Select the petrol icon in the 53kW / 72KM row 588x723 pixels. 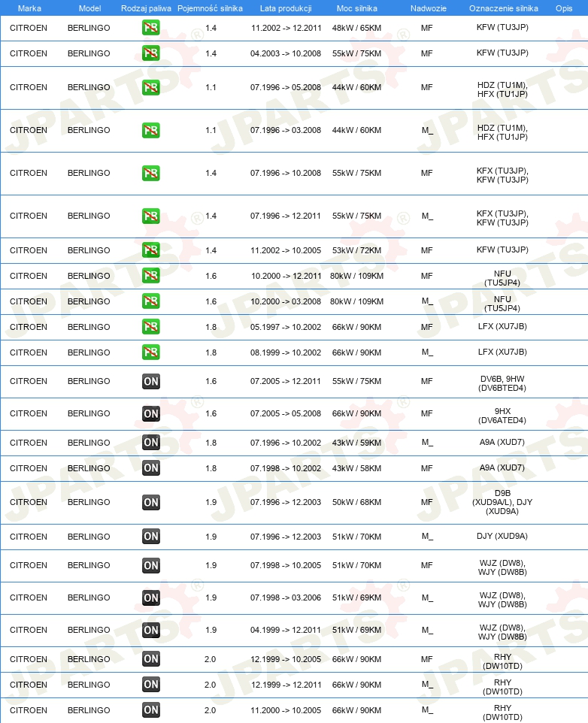click(151, 250)
